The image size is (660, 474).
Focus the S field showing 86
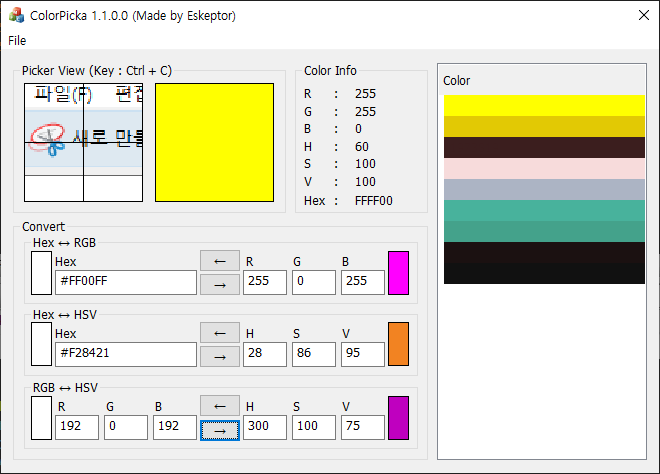pyautogui.click(x=314, y=354)
